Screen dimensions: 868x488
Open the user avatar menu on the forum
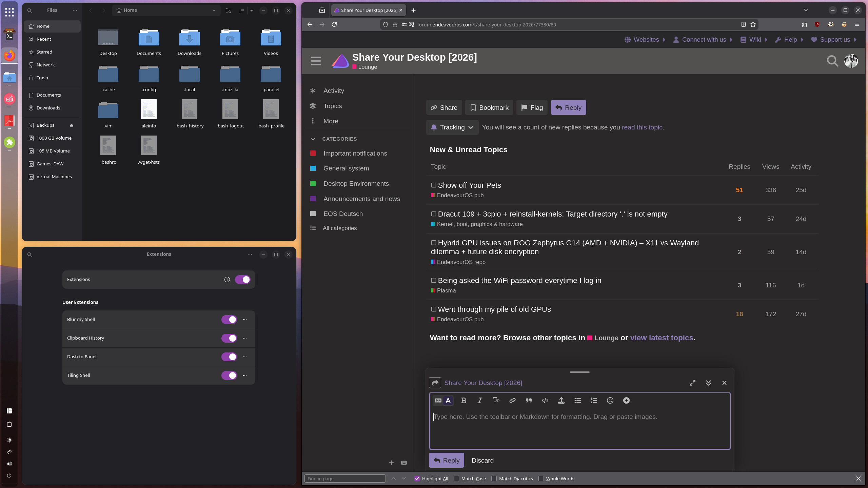click(851, 61)
